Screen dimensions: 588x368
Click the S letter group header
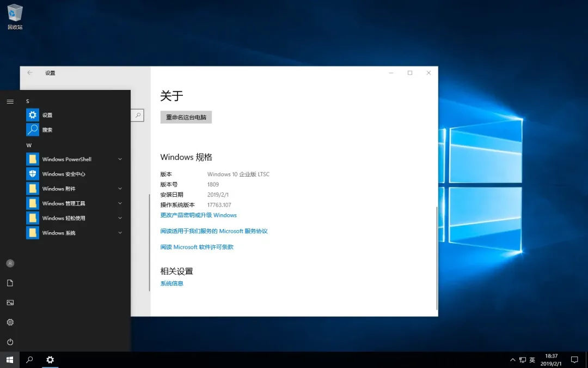[28, 101]
